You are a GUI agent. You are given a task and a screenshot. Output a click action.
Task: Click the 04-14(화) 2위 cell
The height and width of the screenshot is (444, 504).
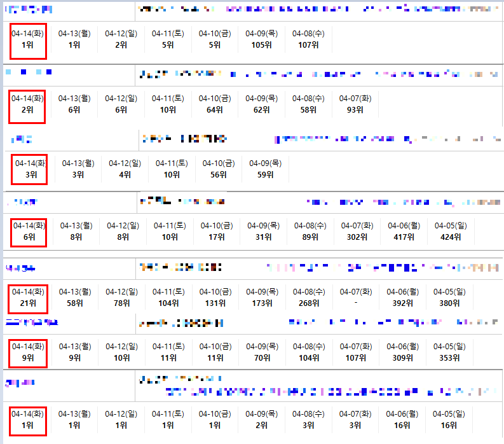[x=27, y=104]
